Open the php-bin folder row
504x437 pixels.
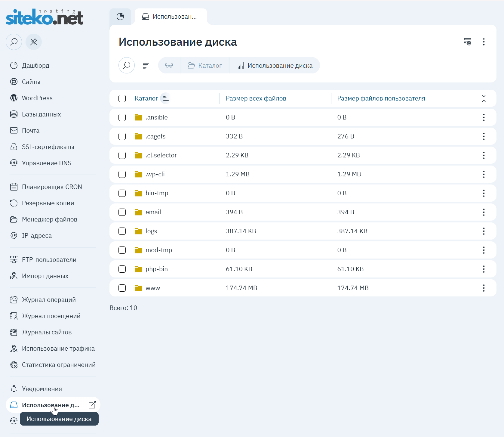tap(303, 269)
